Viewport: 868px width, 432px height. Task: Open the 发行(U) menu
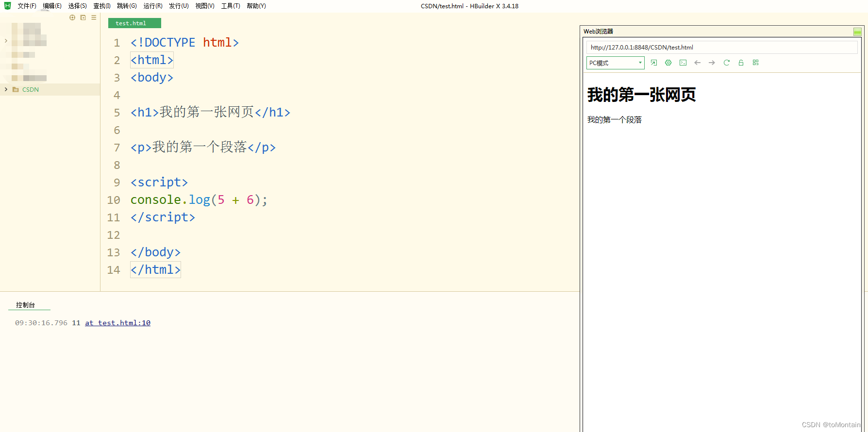click(179, 6)
